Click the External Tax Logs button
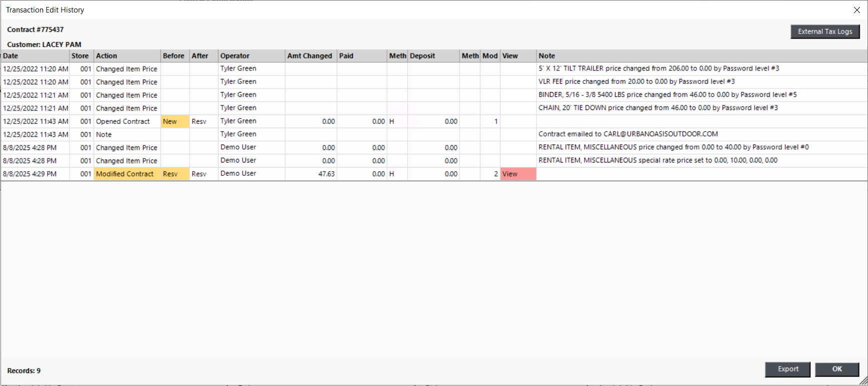 824,31
